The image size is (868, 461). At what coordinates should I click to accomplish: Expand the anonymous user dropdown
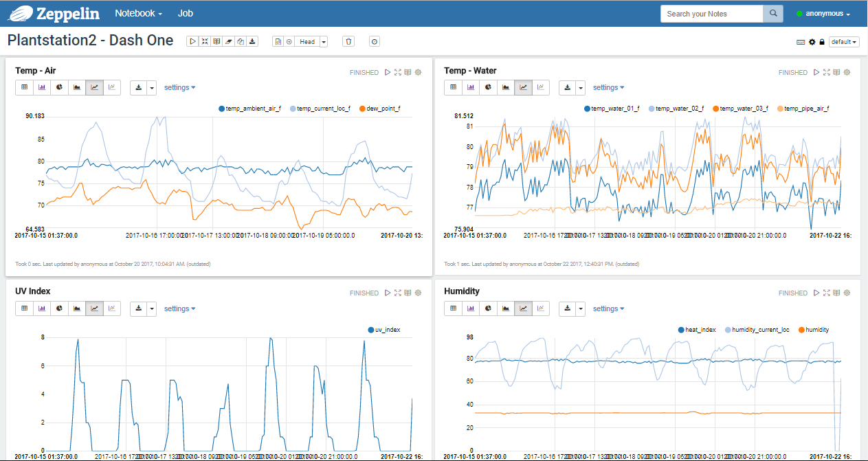coord(823,14)
